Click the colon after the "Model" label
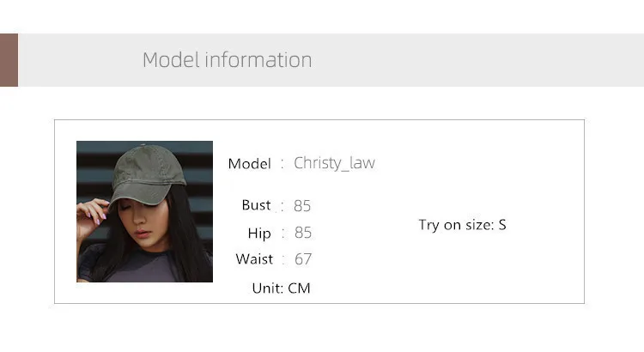 pos(282,163)
